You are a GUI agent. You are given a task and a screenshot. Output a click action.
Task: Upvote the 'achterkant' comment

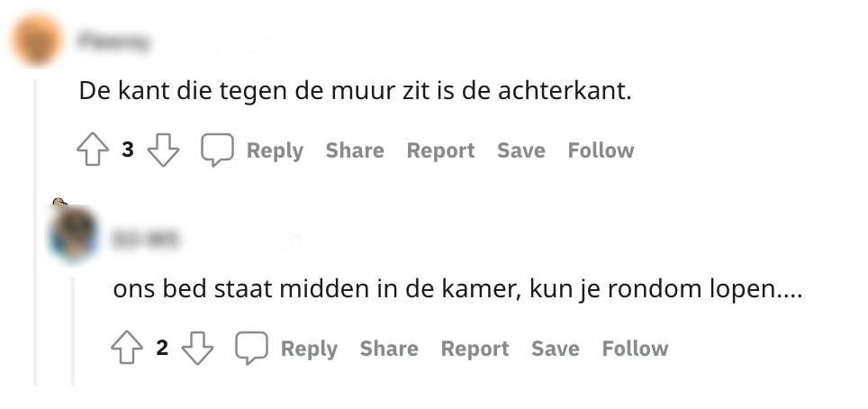coord(93,150)
